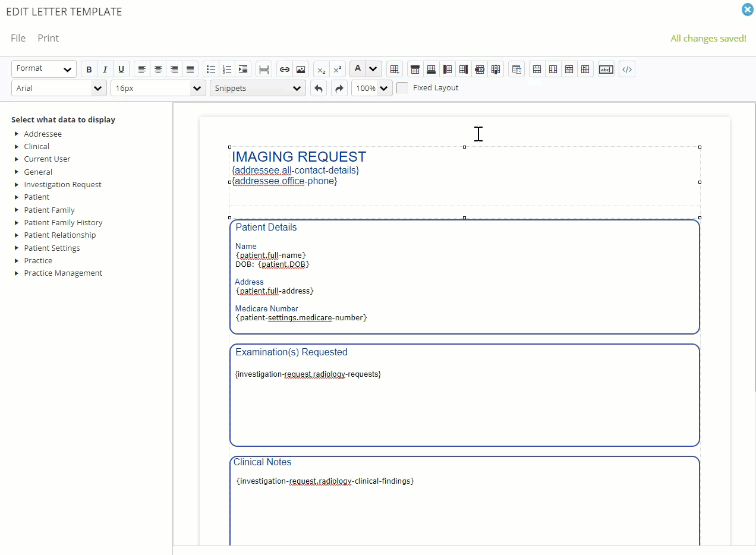Open the text color picker arrow
The height and width of the screenshot is (555, 756).
pyautogui.click(x=373, y=69)
